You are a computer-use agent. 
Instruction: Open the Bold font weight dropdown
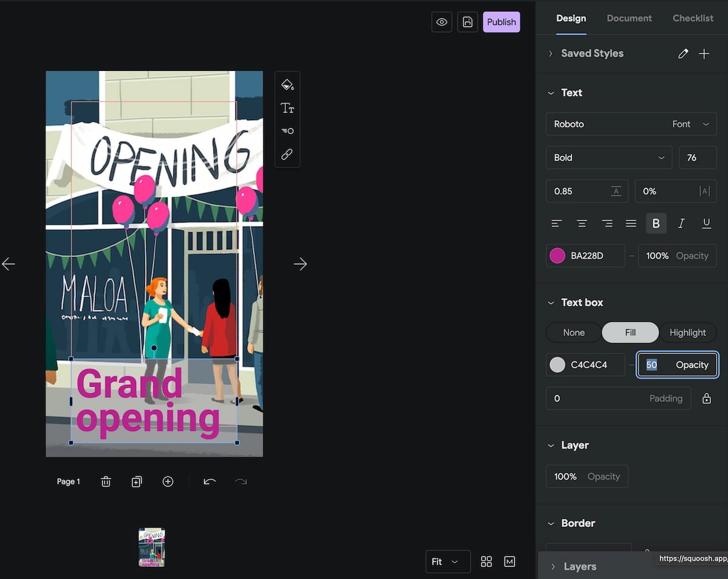pyautogui.click(x=608, y=158)
